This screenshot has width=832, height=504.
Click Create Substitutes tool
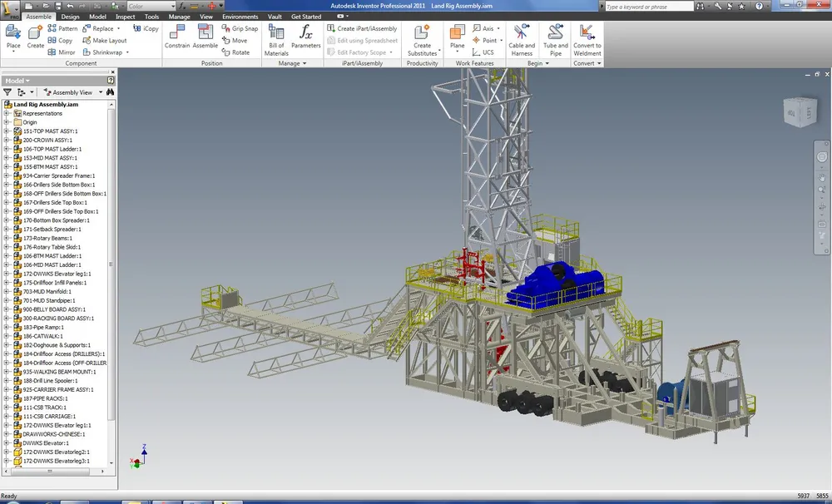pyautogui.click(x=423, y=40)
